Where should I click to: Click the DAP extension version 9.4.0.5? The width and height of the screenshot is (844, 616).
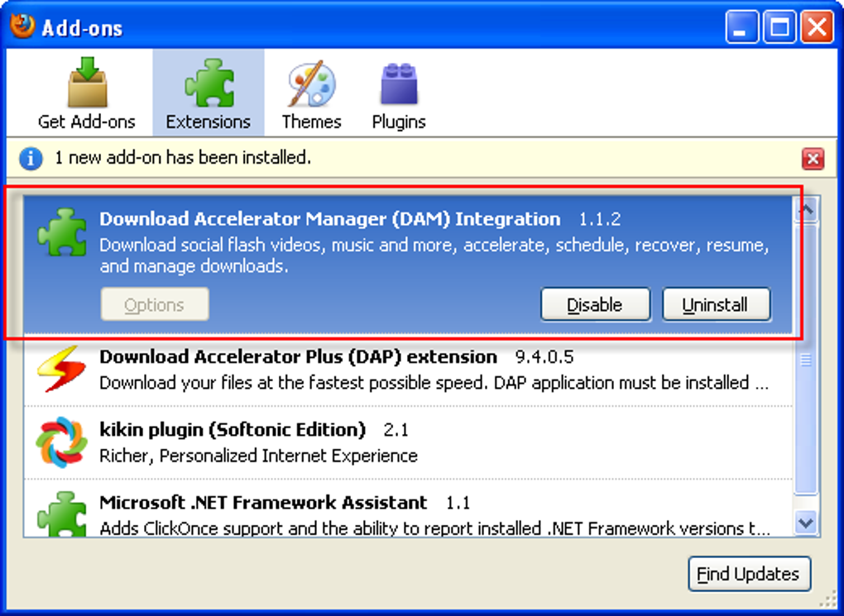tap(544, 356)
